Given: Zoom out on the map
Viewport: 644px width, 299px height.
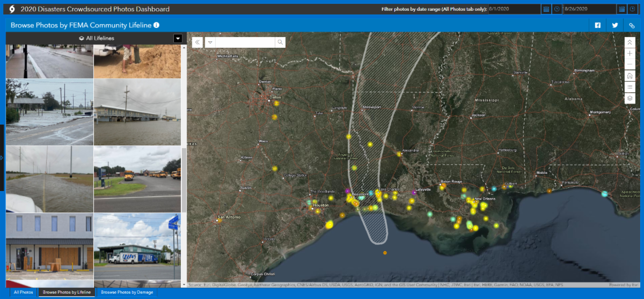Looking at the screenshot, I should click(630, 64).
